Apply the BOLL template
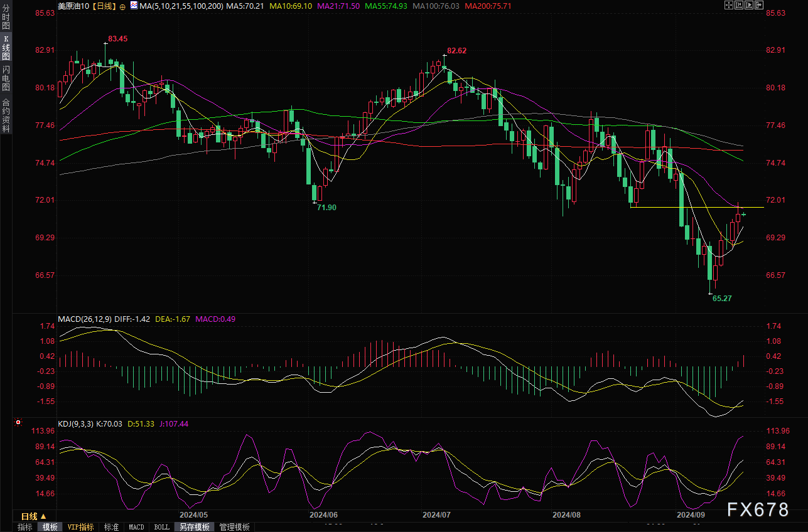This screenshot has height=532, width=808. coord(161,527)
